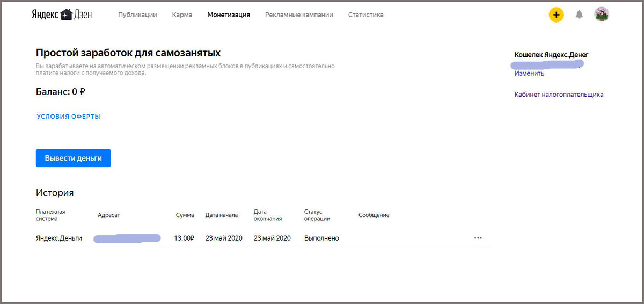
Task: Open the Статистика tab
Action: point(365,15)
